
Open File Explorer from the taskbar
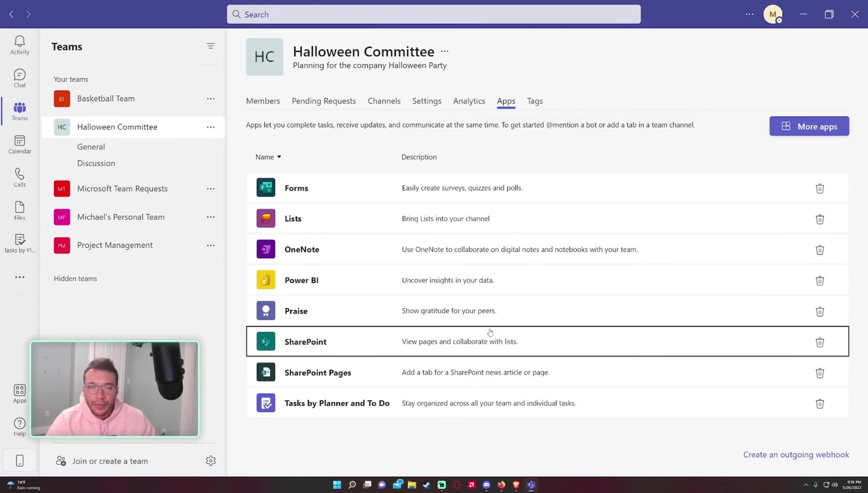tap(412, 485)
